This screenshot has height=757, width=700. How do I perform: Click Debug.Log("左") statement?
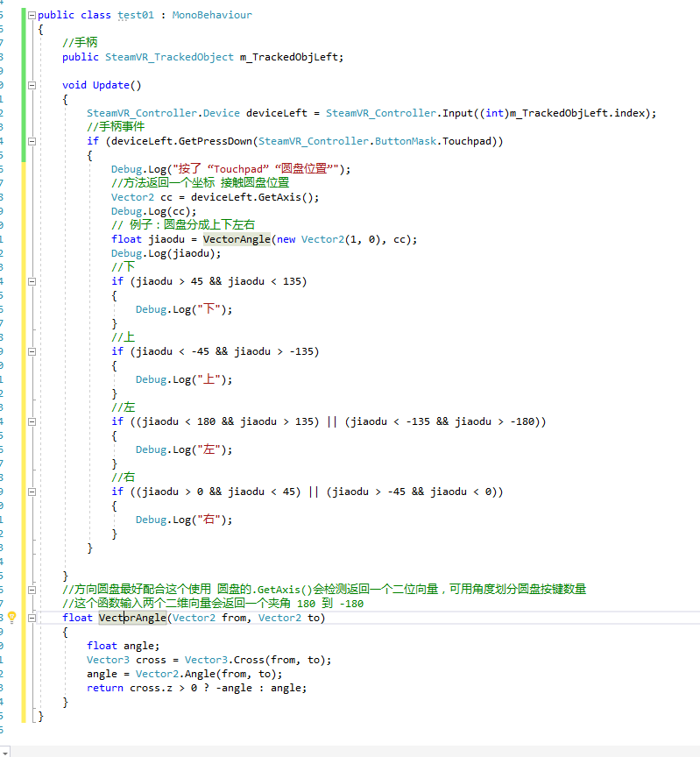click(184, 449)
